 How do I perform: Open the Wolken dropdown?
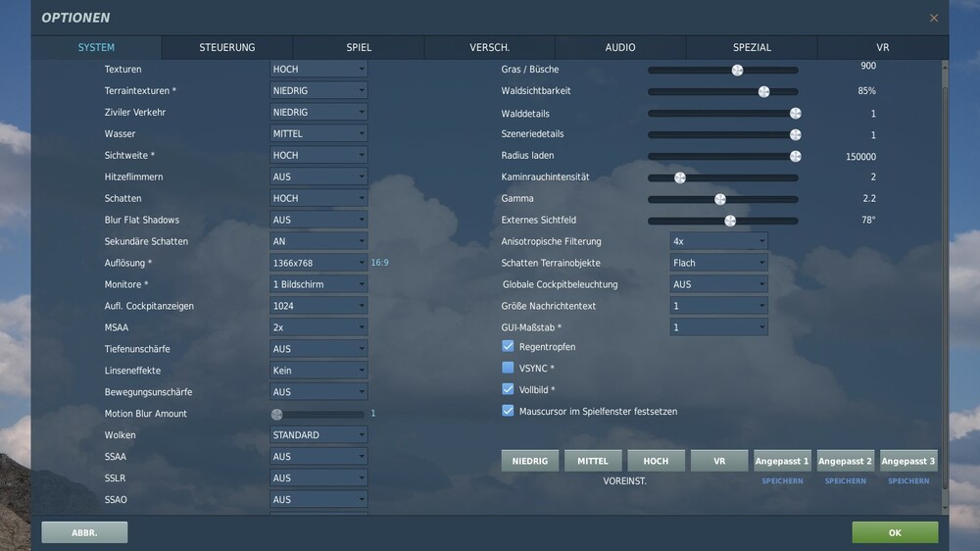(x=318, y=435)
